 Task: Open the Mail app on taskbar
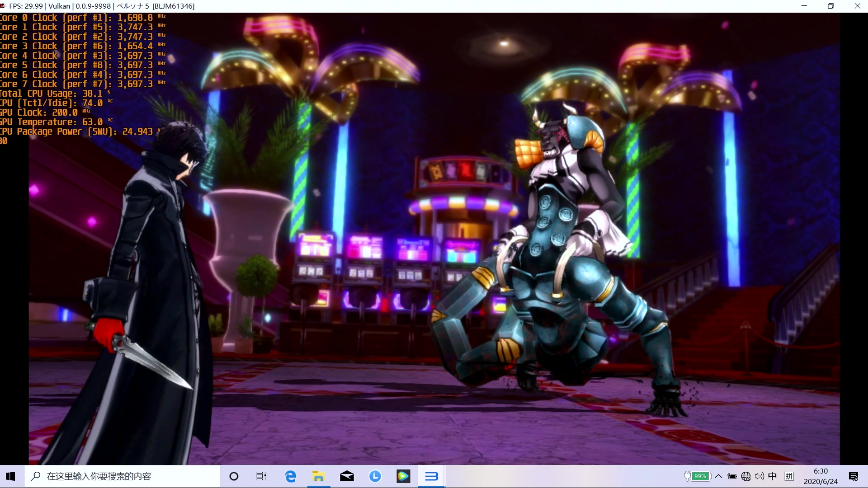point(347,476)
